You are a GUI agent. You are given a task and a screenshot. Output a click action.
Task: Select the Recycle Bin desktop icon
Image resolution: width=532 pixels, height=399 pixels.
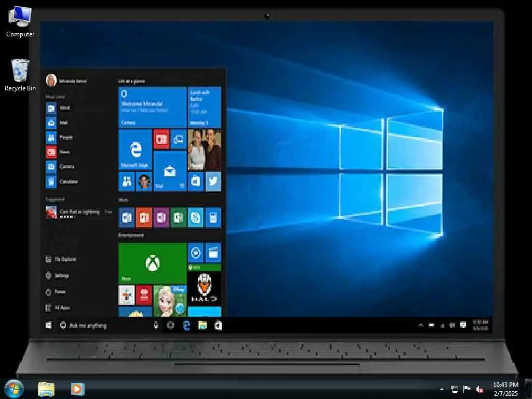coord(20,75)
